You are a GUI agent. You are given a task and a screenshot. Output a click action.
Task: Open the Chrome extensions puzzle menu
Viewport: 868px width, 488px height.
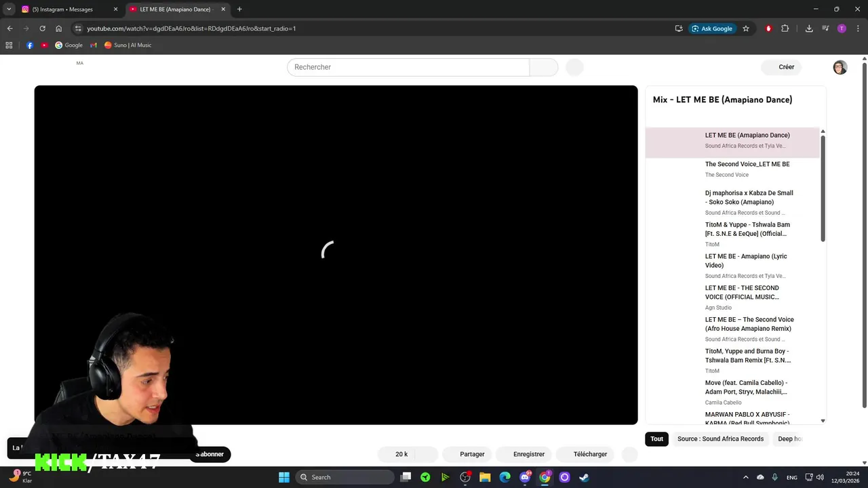pyautogui.click(x=785, y=28)
